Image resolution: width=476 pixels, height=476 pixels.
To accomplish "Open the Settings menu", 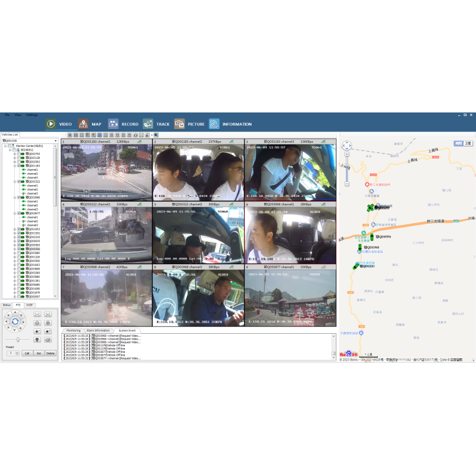I will pos(32,115).
